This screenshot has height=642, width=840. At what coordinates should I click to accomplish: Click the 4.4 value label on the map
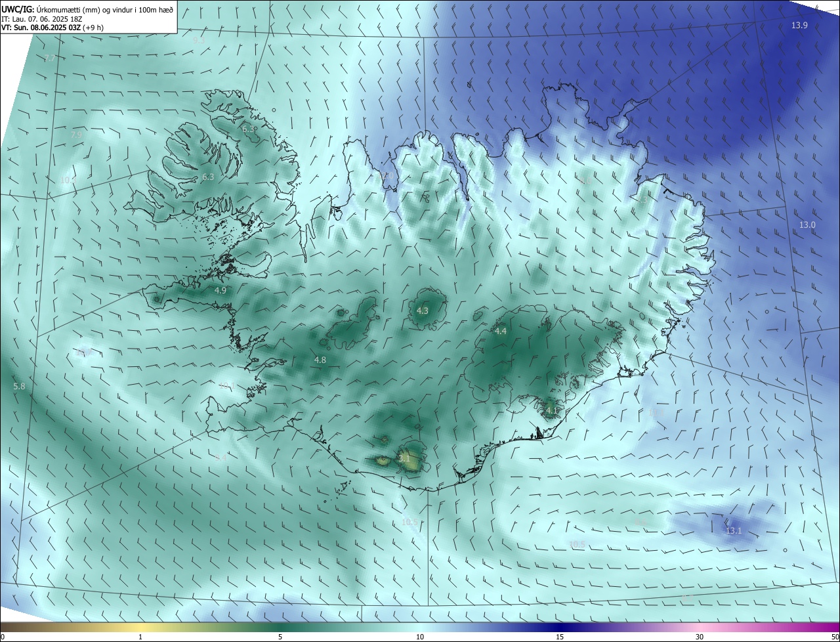pyautogui.click(x=501, y=332)
